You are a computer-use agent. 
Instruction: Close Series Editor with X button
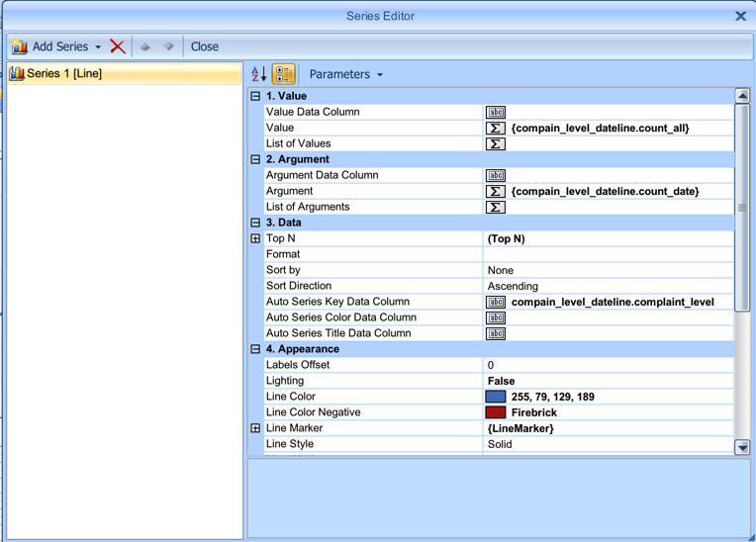(740, 17)
